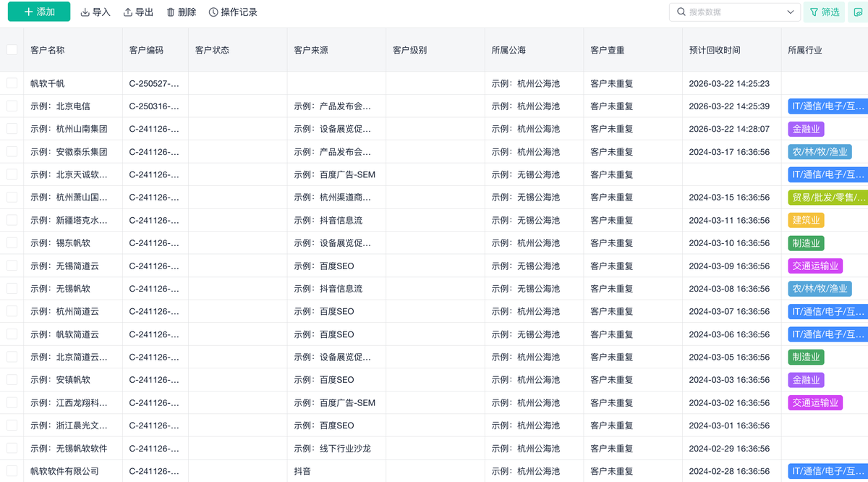Select the checkbox for 示例：北京电信
The image size is (868, 482).
pyautogui.click(x=12, y=106)
